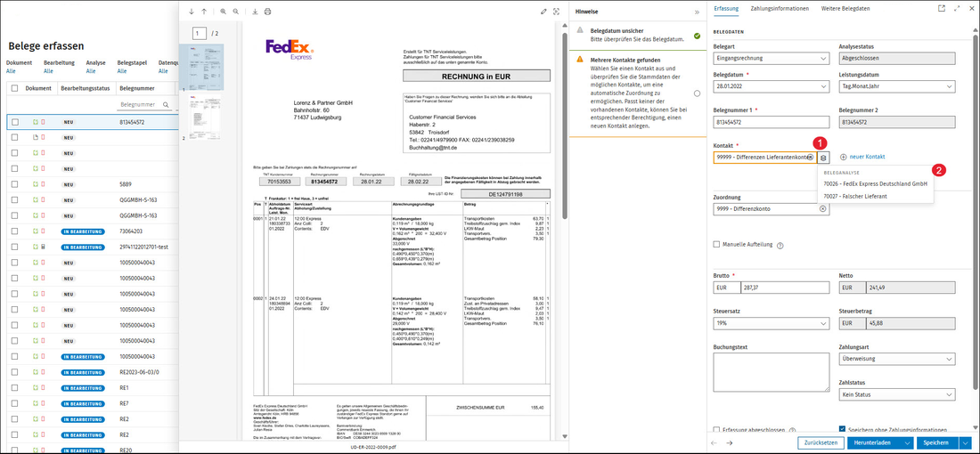
Task: Open the Zahlungsart Überweisung dropdown
Action: tap(897, 360)
